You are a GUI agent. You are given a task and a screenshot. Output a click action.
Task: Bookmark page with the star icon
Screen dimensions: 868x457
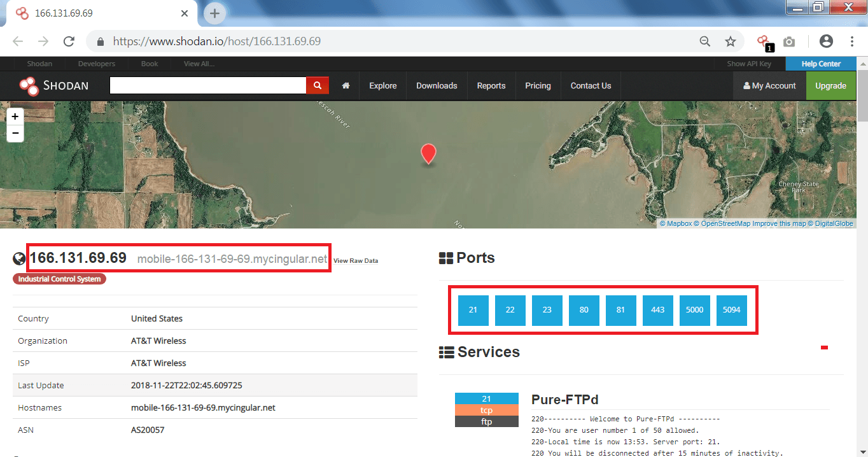(731, 41)
